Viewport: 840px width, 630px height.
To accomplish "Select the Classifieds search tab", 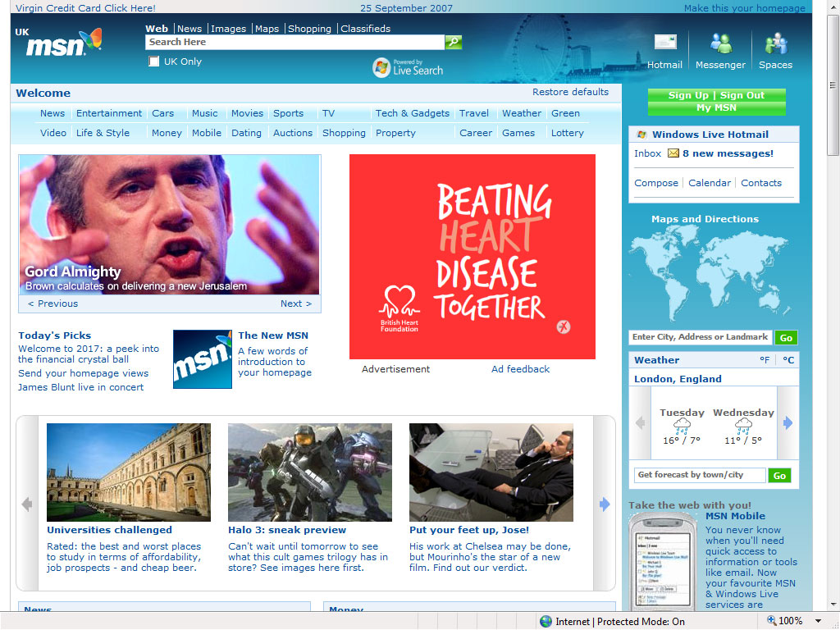I will (365, 29).
